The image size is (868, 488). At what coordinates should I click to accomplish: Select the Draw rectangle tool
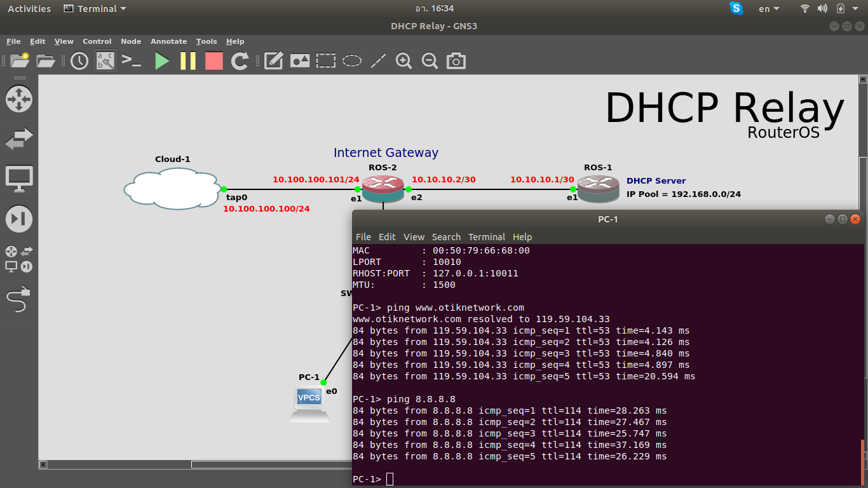tap(326, 60)
